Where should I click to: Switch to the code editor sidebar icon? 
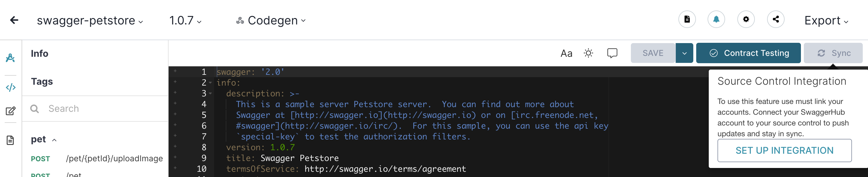tap(11, 88)
